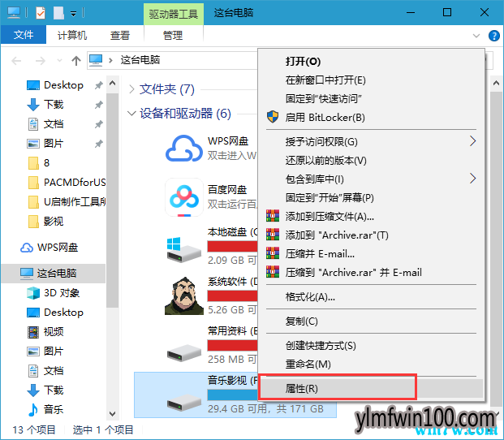This screenshot has width=504, height=440.
Task: Choose 固定到"快速访问" in context menu
Action: (x=372, y=99)
